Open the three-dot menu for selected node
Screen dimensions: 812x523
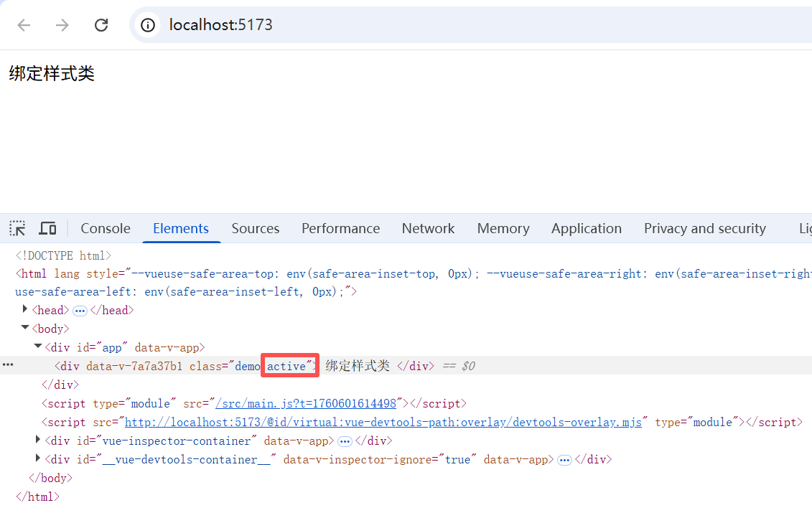pyautogui.click(x=8, y=364)
